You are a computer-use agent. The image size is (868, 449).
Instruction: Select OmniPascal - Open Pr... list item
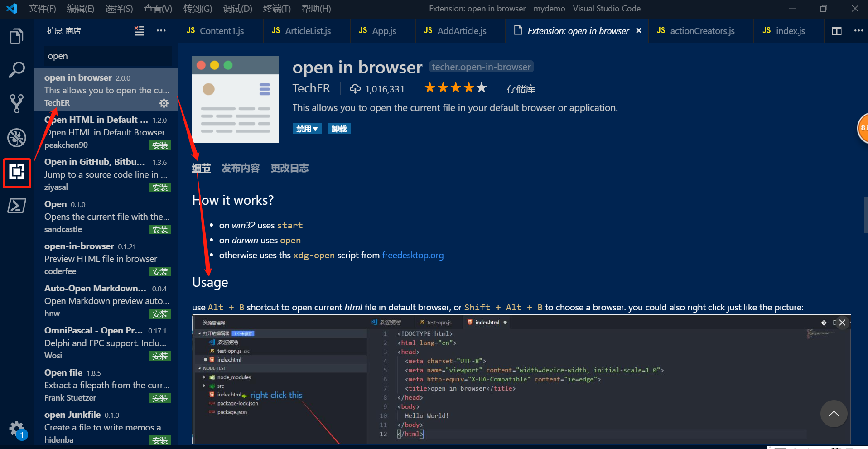pyautogui.click(x=106, y=343)
